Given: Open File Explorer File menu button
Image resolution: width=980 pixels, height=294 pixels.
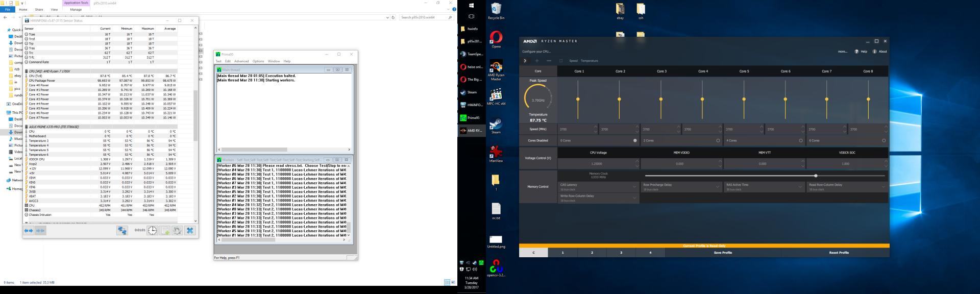Looking at the screenshot, I should (x=8, y=9).
